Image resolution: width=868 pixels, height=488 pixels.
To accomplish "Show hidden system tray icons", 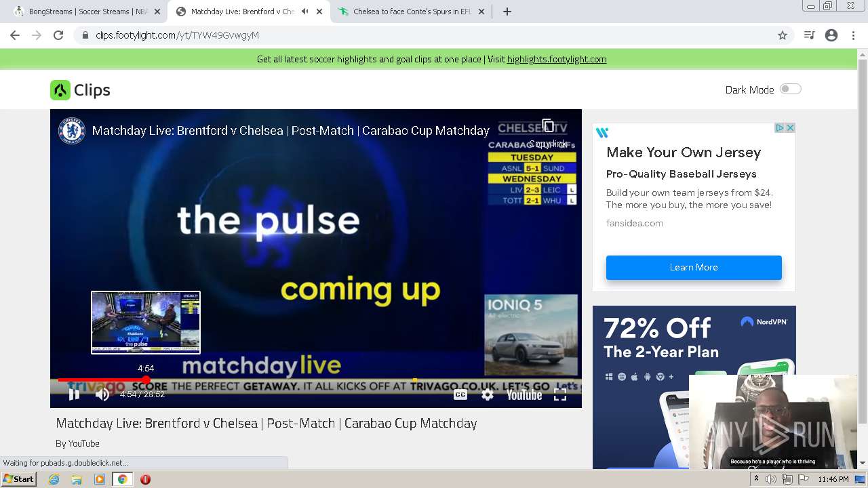I will [756, 479].
